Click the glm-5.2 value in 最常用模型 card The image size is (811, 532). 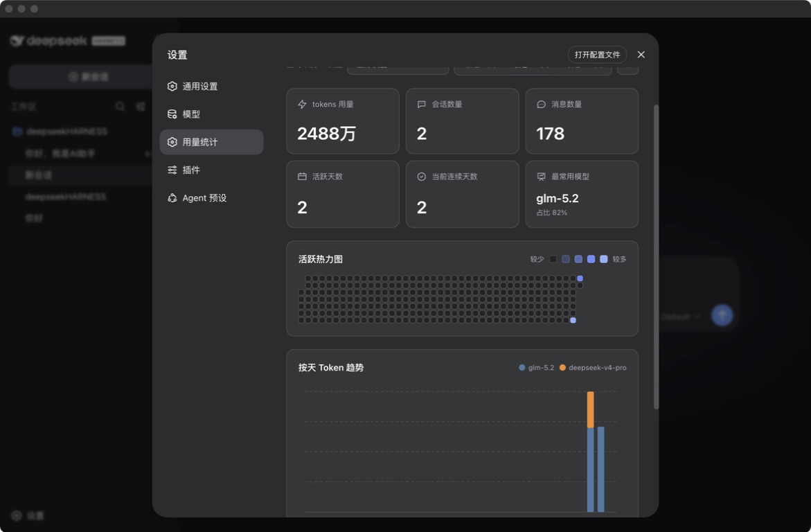tap(558, 198)
